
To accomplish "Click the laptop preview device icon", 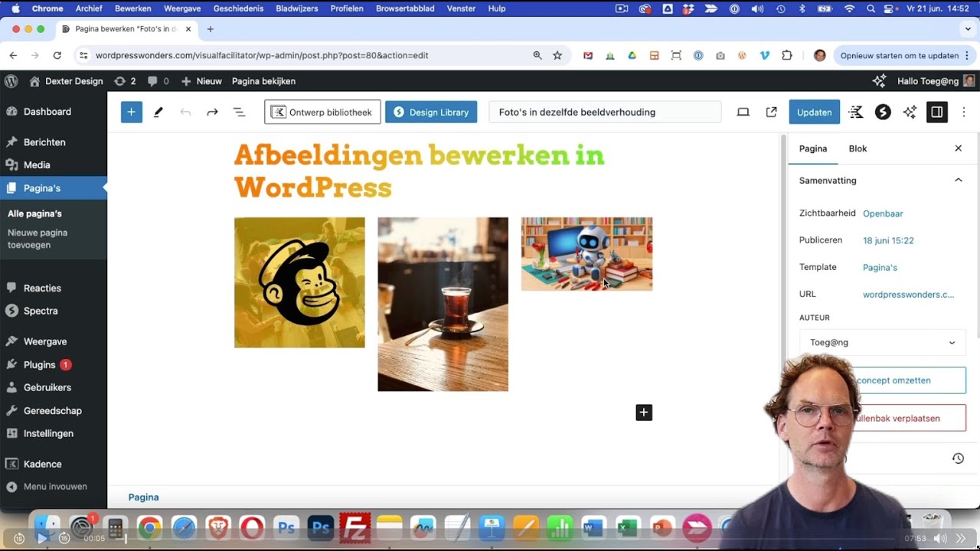I will 743,112.
